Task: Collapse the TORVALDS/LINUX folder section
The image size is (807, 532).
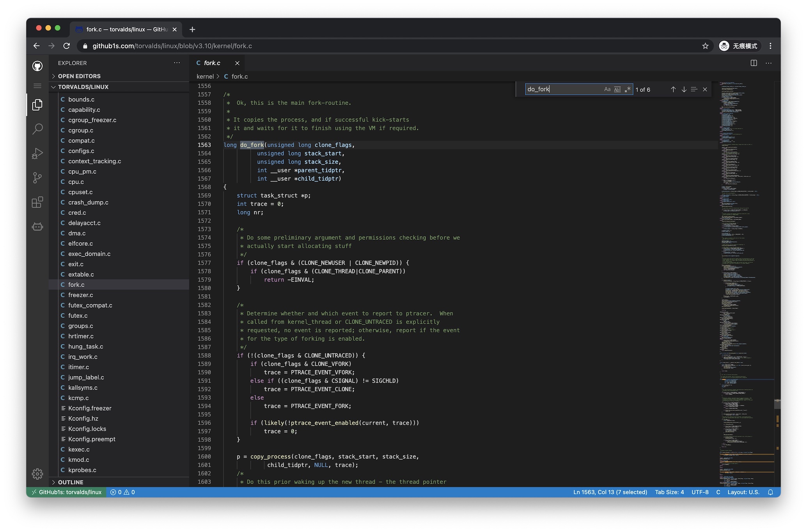Action: click(83, 87)
